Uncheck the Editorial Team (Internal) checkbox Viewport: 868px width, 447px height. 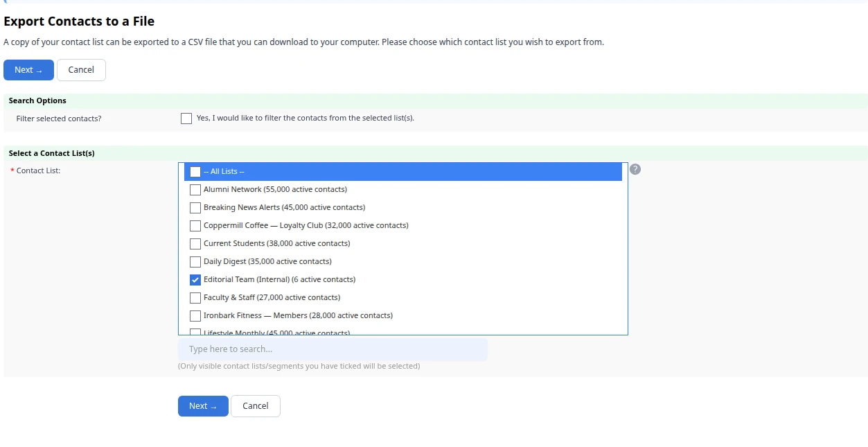[195, 280]
